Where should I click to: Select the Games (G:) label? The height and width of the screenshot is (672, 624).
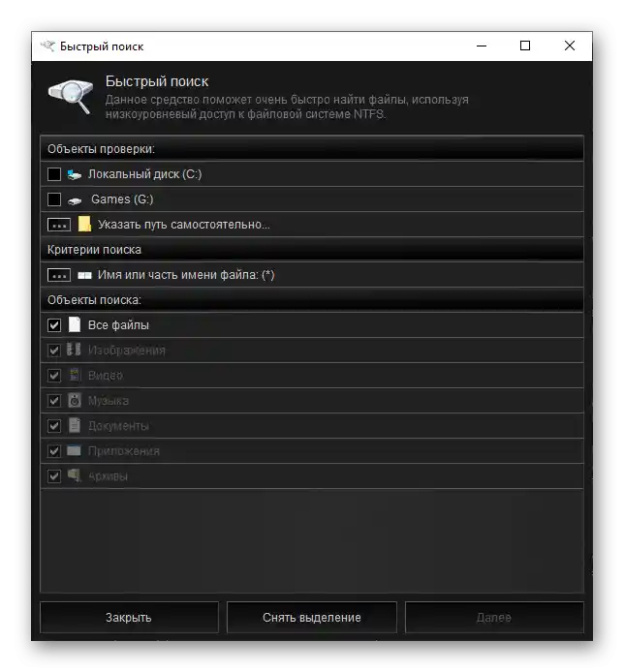point(122,199)
